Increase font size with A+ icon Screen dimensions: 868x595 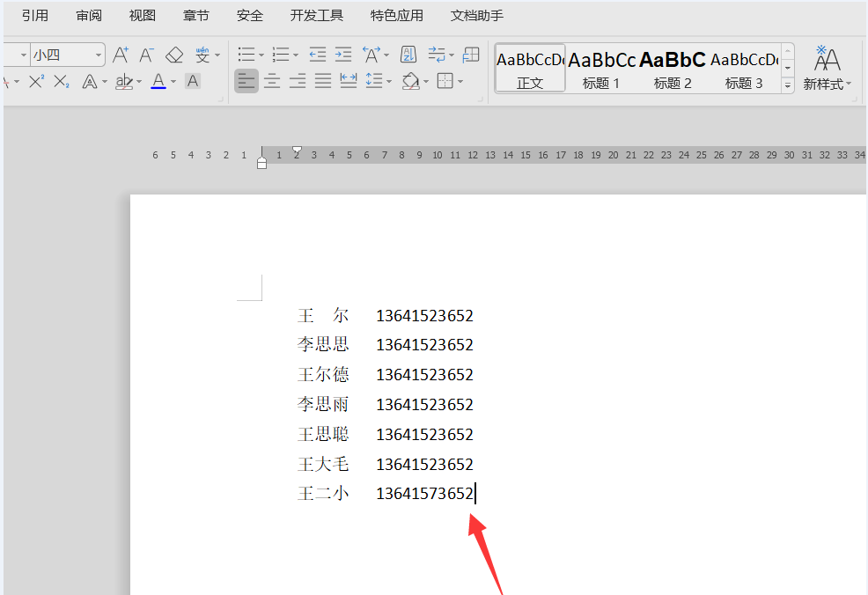point(120,55)
